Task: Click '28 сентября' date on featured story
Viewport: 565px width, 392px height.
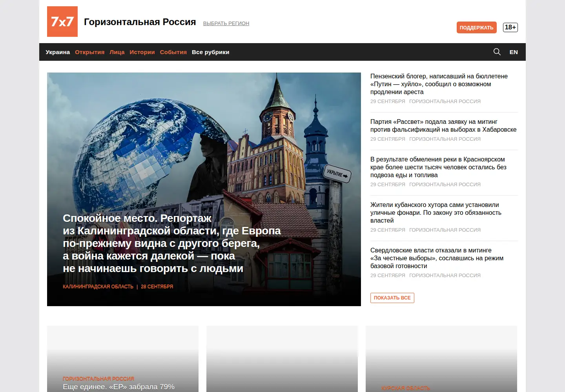Action: point(157,287)
